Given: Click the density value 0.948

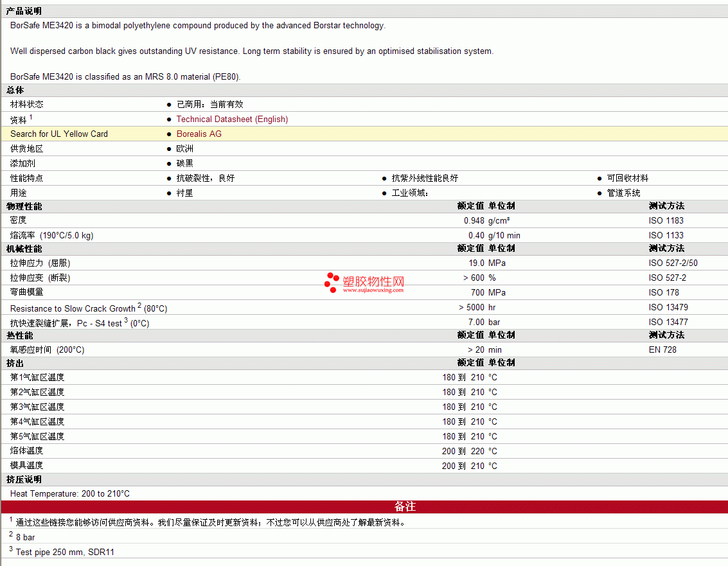Looking at the screenshot, I should [474, 220].
